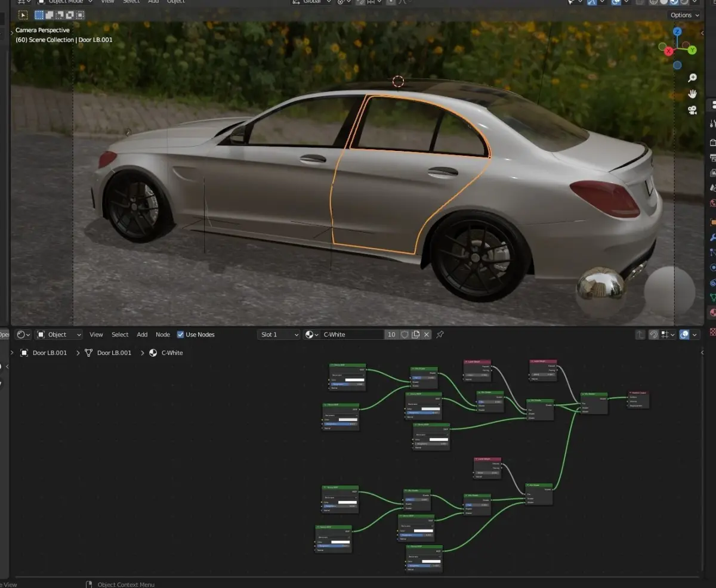Unlink the C-White material with the X
The height and width of the screenshot is (588, 716).
[426, 335]
